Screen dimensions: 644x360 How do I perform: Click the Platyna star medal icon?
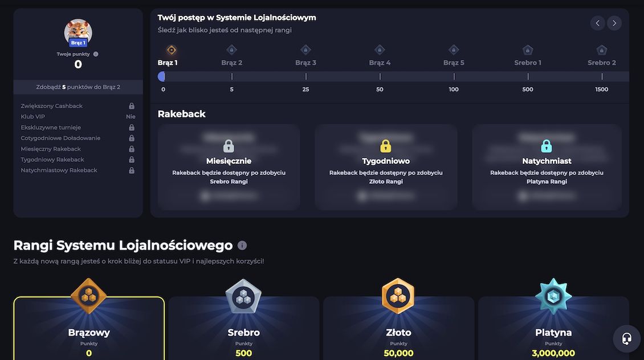(x=553, y=296)
